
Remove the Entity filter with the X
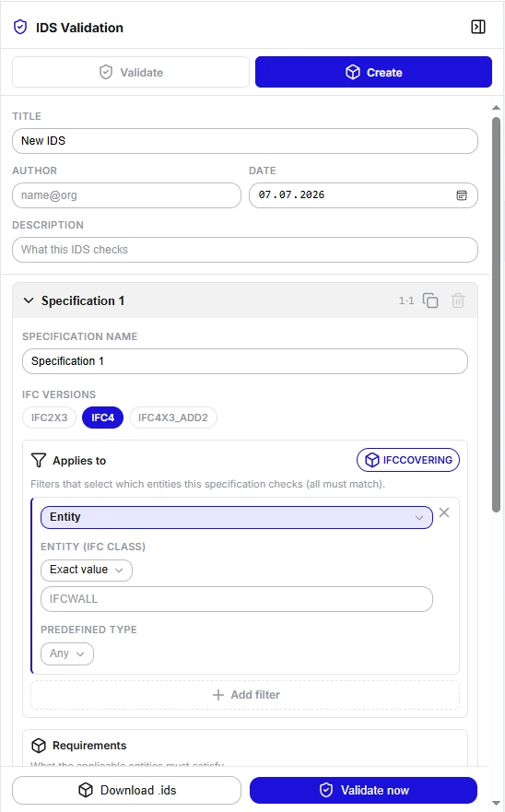click(x=444, y=512)
